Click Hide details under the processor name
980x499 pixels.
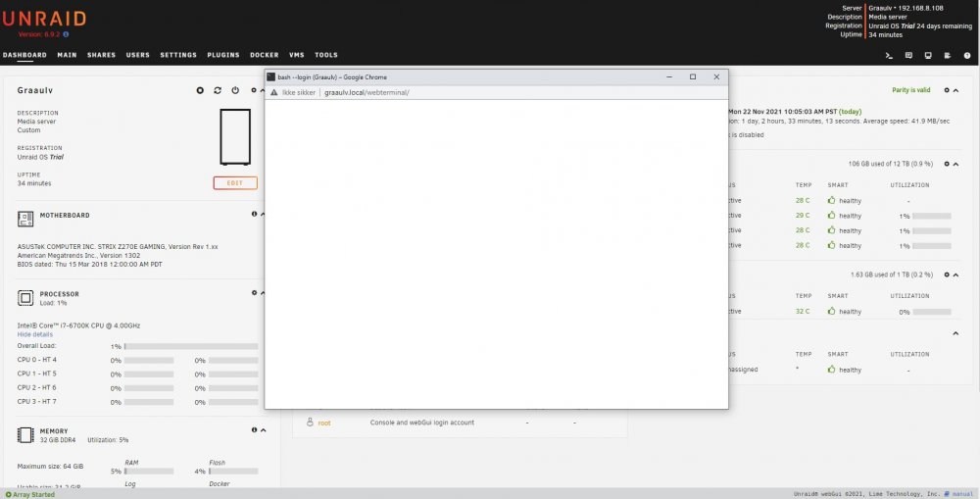pos(35,334)
